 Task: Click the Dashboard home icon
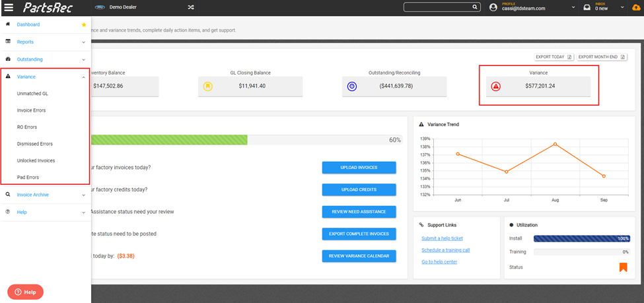[x=8, y=24]
